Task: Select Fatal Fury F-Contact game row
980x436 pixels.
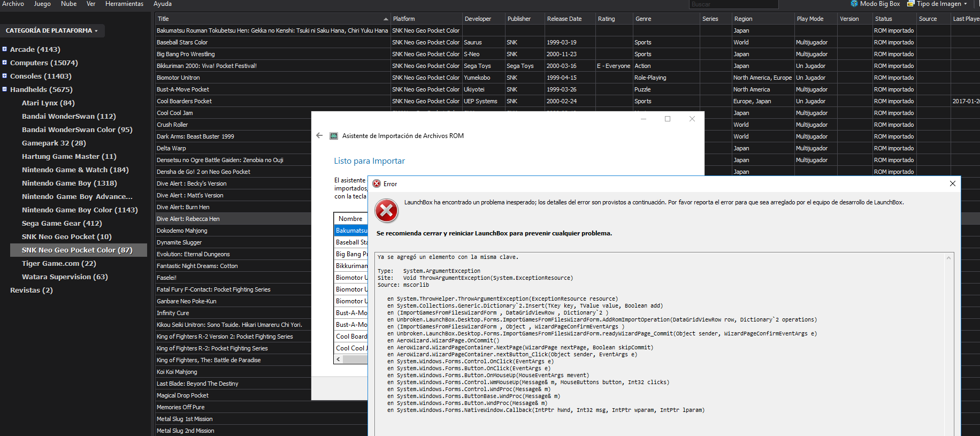Action: [x=233, y=289]
